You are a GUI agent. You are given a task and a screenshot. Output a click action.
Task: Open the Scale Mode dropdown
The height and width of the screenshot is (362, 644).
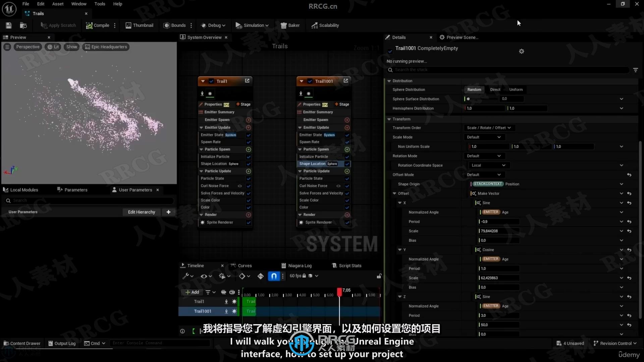[484, 137]
